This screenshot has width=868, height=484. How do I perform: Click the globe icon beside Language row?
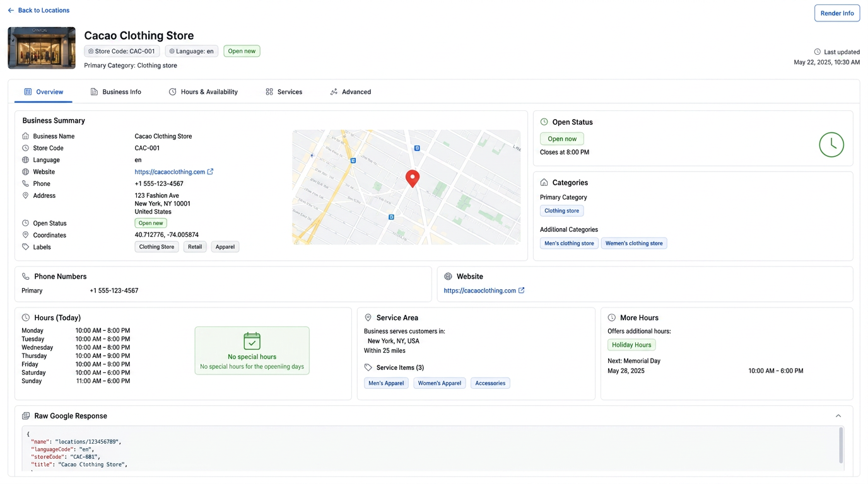coord(25,160)
